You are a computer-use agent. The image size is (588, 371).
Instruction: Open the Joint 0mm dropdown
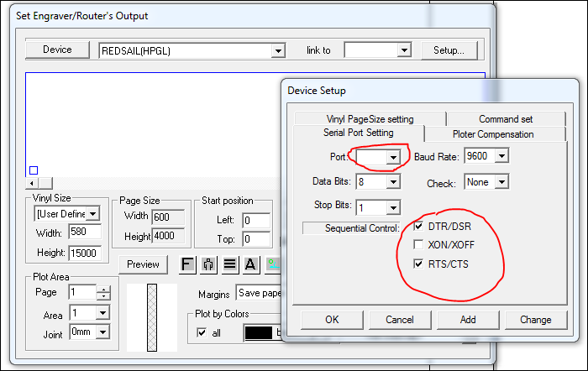coord(102,332)
